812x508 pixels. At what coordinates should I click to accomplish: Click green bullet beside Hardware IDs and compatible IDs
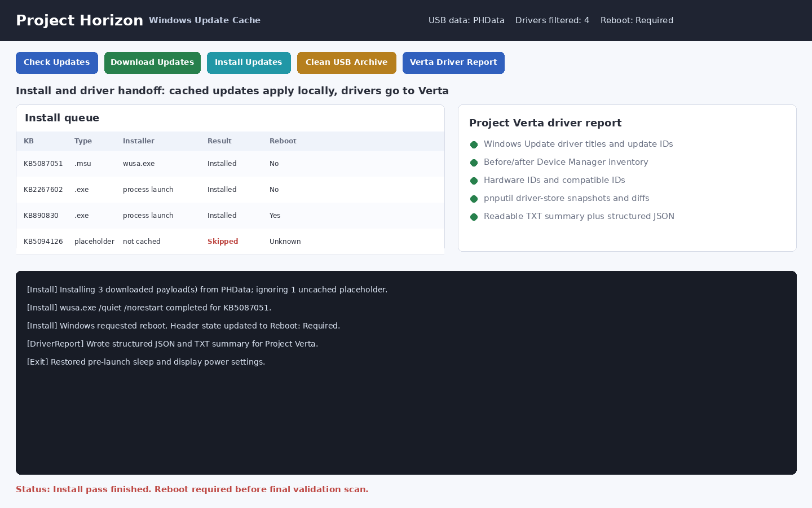(474, 181)
